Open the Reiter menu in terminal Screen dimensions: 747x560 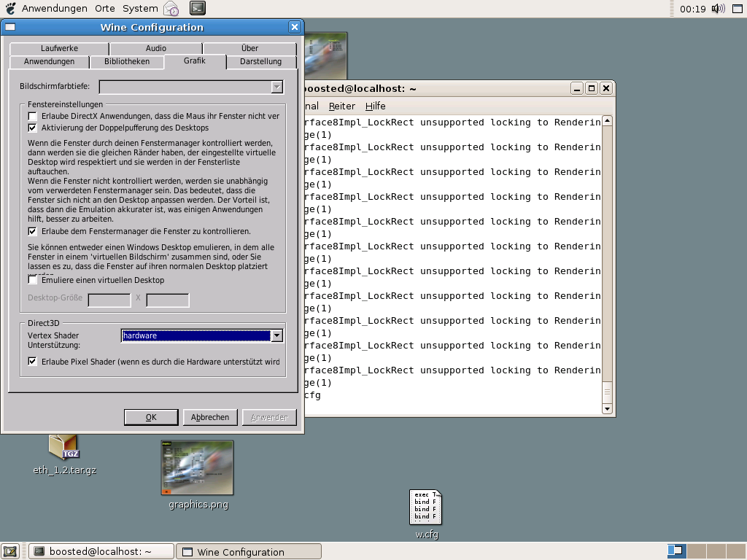click(342, 106)
